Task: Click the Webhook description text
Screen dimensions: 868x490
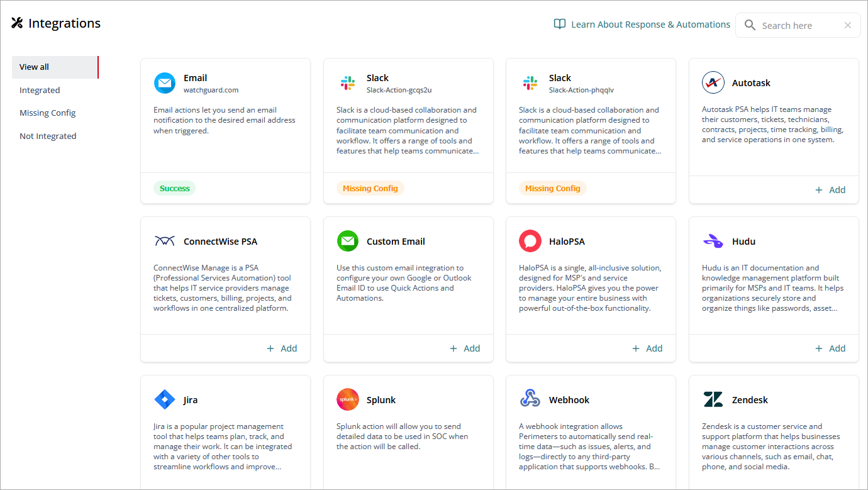Action: pyautogui.click(x=589, y=447)
